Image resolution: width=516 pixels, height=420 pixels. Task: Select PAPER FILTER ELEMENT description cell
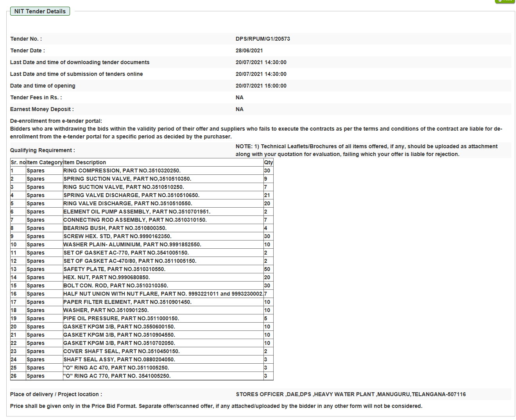click(163, 302)
